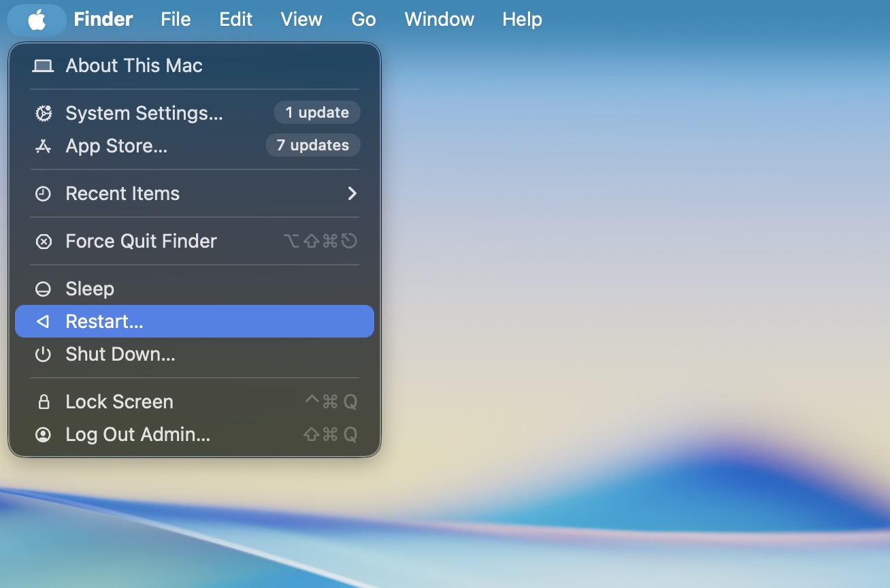This screenshot has width=890, height=588.
Task: Click the Apple logo icon
Action: click(x=36, y=20)
